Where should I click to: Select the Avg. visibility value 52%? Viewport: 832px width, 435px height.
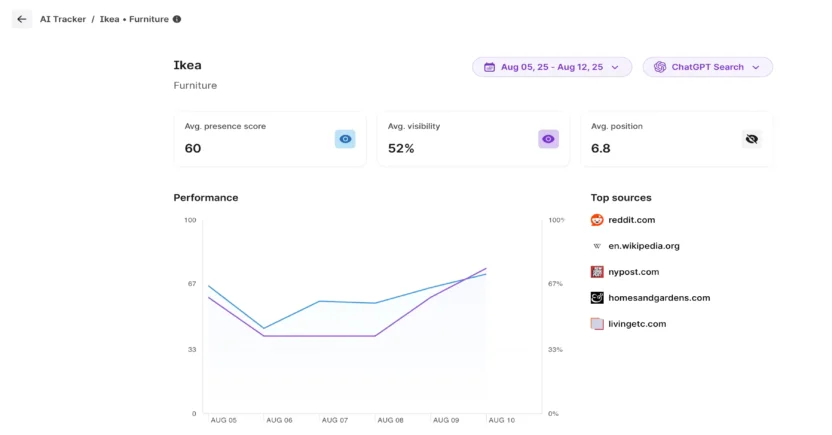[x=401, y=149]
